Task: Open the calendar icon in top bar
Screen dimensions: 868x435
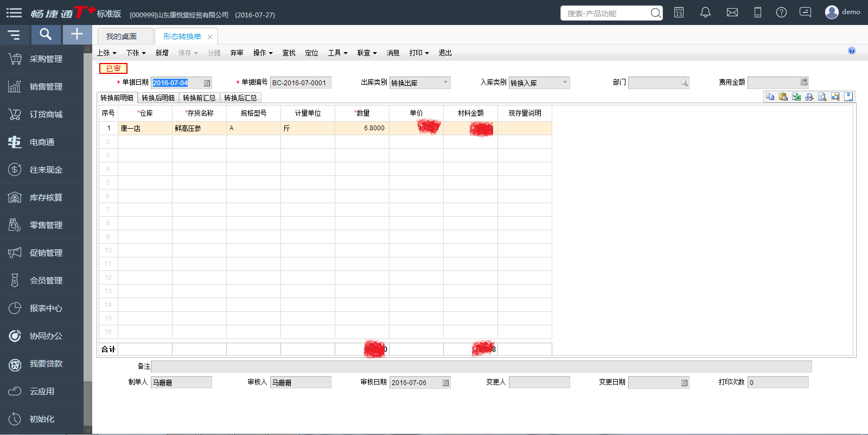Action: tap(679, 12)
